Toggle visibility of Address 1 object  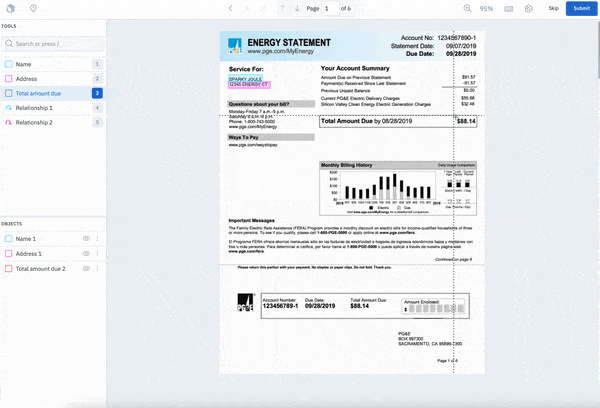pos(86,254)
